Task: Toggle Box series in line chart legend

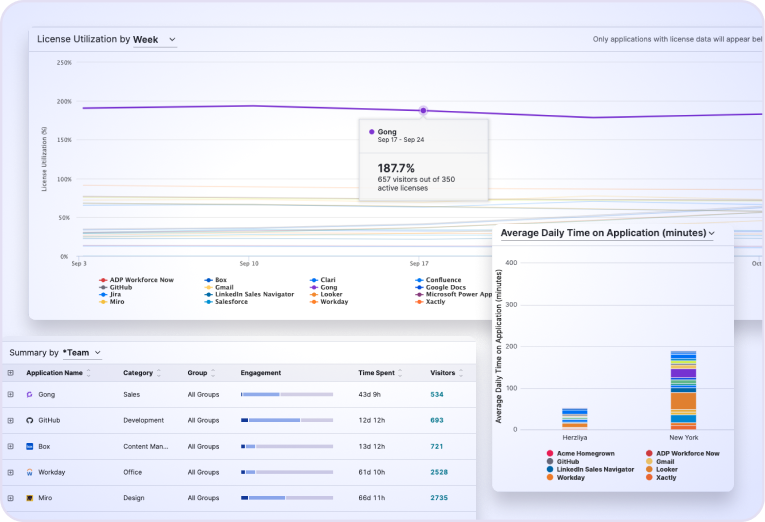Action: (x=216, y=280)
